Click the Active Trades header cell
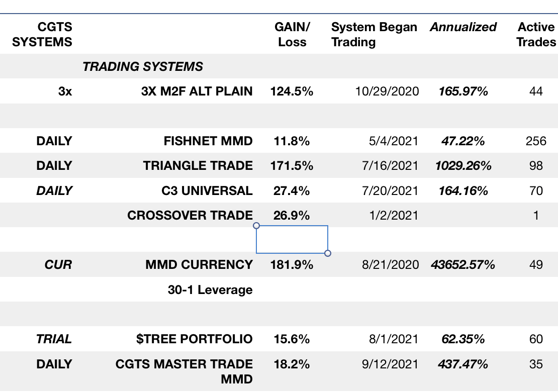 536,35
